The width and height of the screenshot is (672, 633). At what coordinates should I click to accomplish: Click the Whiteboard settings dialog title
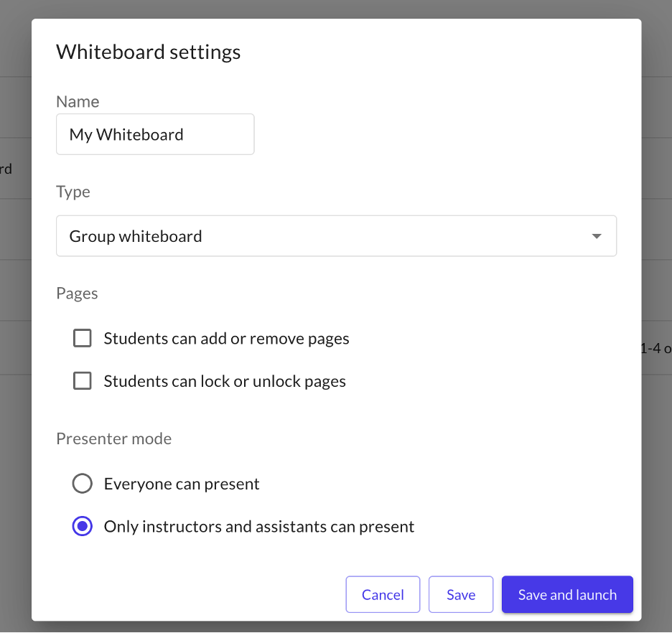(149, 52)
